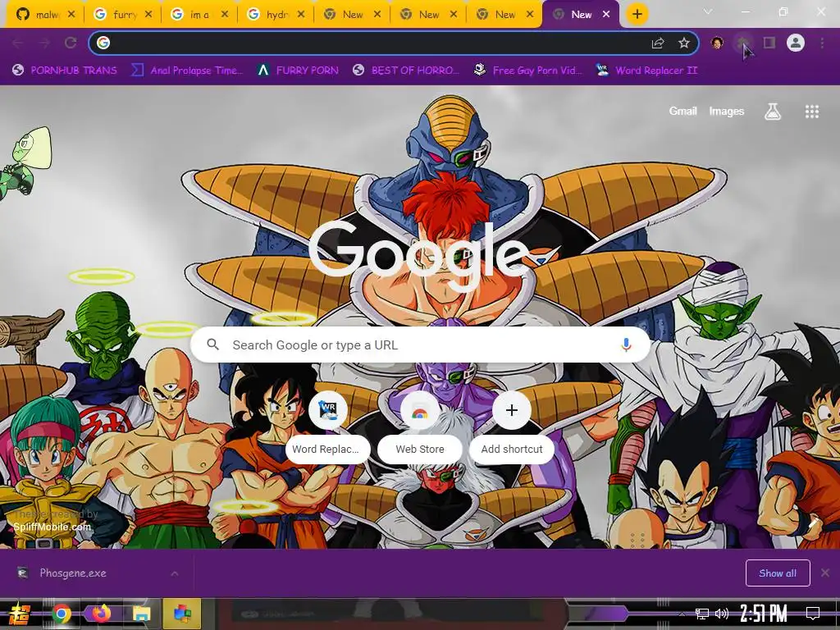The height and width of the screenshot is (630, 840).
Task: Click Show all downloads button
Action: pos(778,573)
